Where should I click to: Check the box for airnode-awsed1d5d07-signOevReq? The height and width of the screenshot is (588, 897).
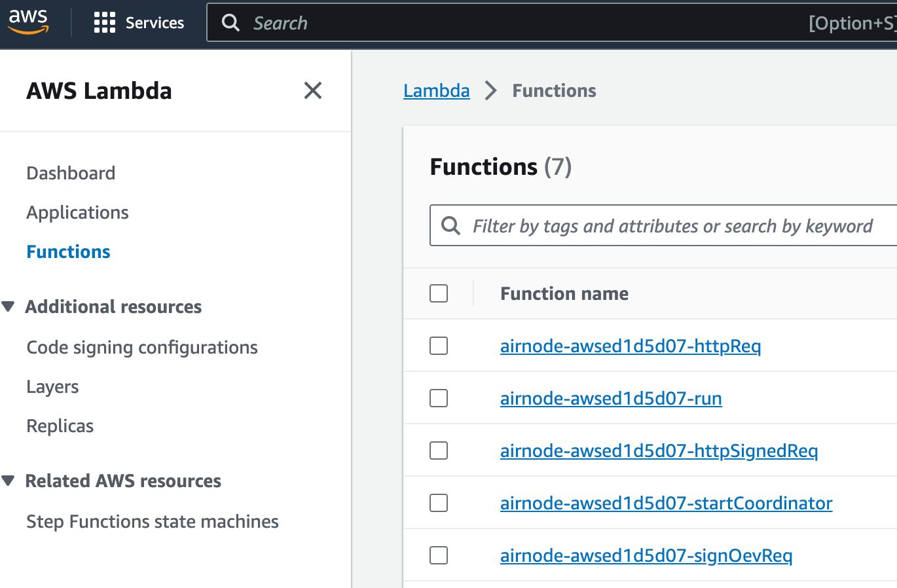[439, 555]
